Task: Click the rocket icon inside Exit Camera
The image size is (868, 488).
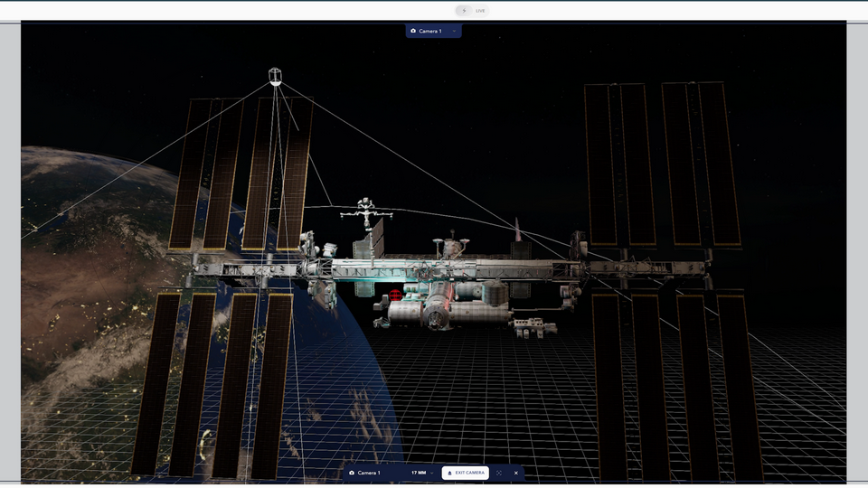Action: click(x=450, y=473)
